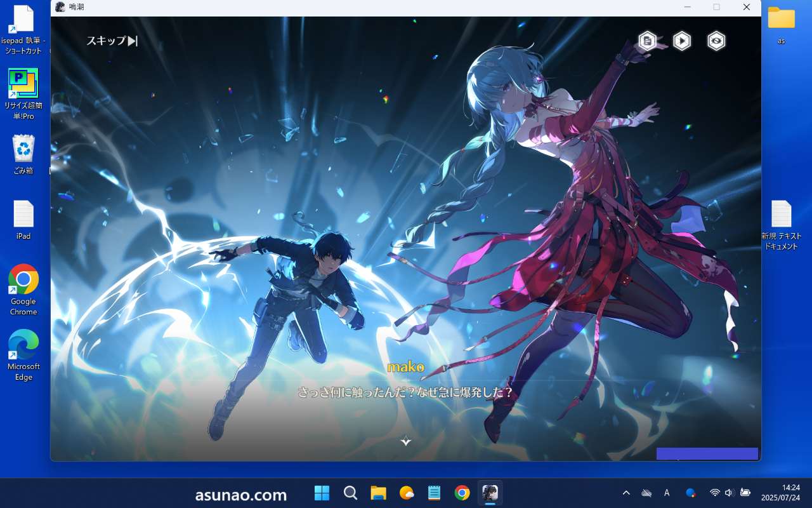
Task: Hide the dialogue UI with eye icon
Action: click(x=716, y=41)
